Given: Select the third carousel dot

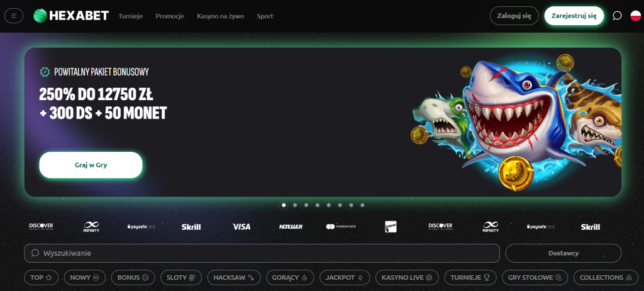Looking at the screenshot, I should pyautogui.click(x=306, y=205).
